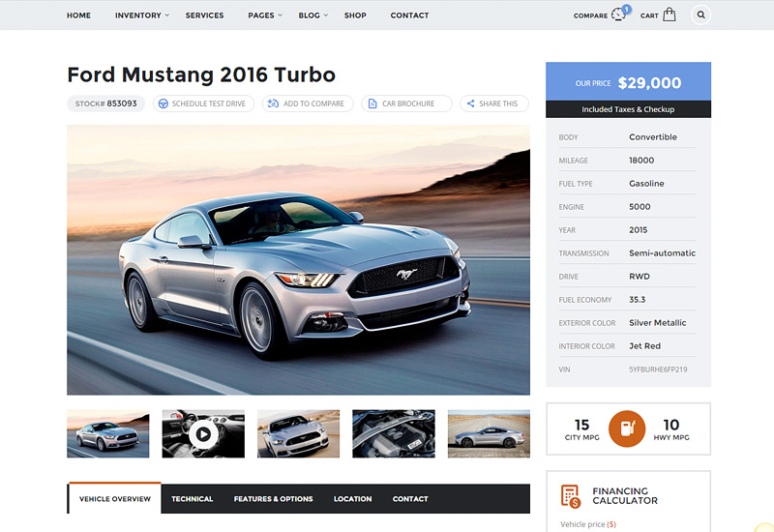Click the RWD drive value
The height and width of the screenshot is (532, 774).
click(x=640, y=277)
